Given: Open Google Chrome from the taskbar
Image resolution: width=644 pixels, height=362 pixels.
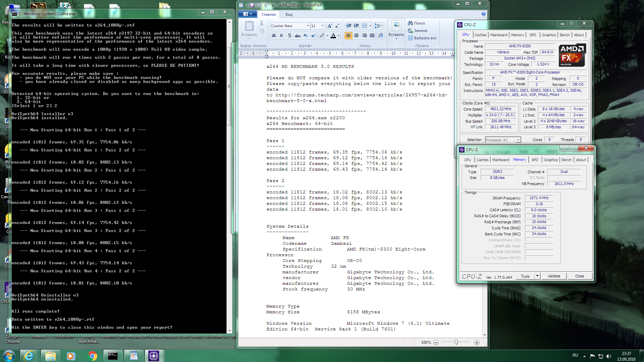Looking at the screenshot, I should point(92,356).
